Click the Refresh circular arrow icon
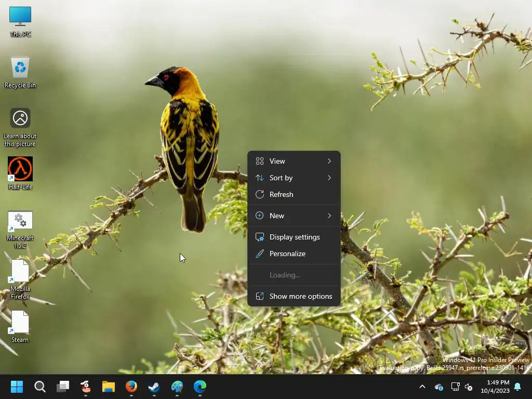The width and height of the screenshot is (532, 399). (x=260, y=194)
